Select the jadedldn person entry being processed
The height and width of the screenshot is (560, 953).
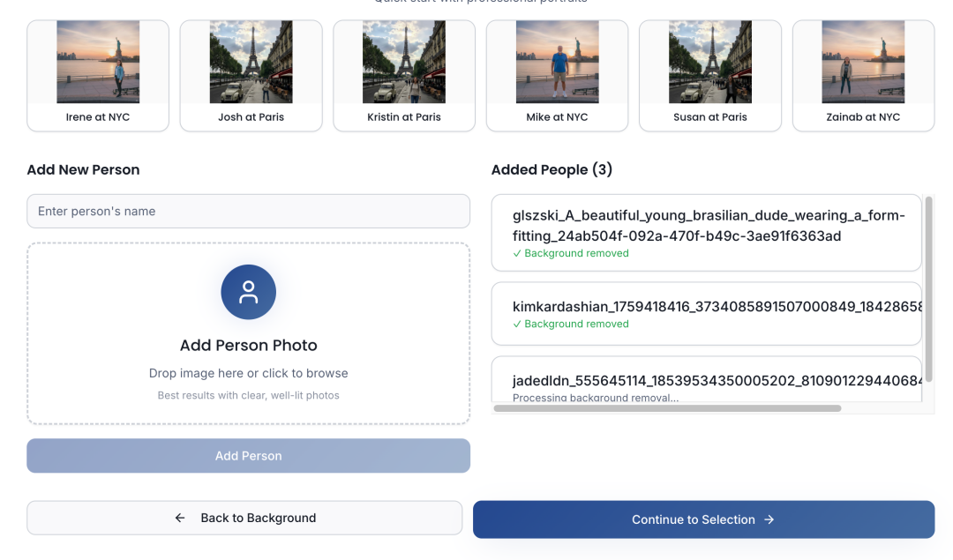pos(706,381)
